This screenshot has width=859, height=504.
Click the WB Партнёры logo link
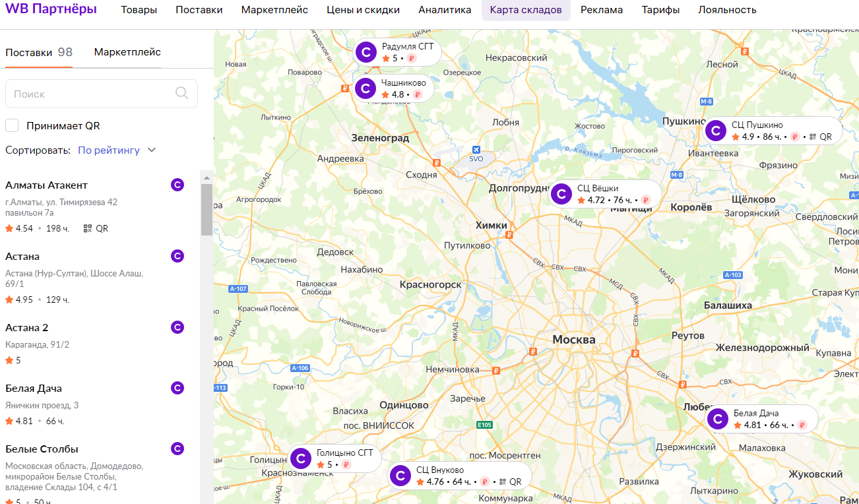click(x=51, y=9)
